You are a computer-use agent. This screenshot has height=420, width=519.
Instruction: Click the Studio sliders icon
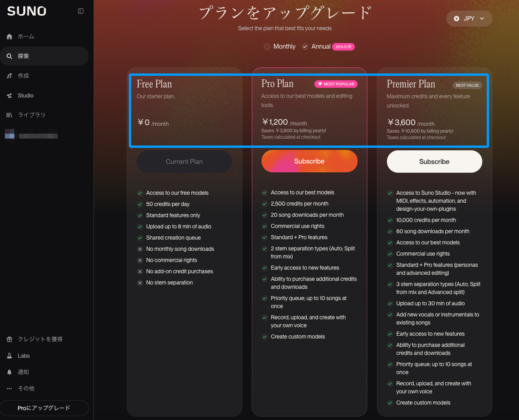click(x=9, y=95)
